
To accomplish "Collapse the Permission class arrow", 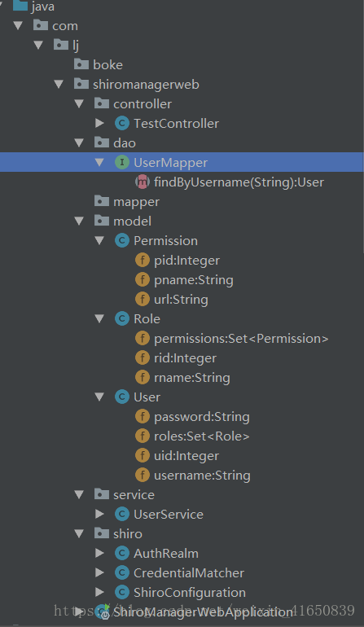I will (x=99, y=241).
